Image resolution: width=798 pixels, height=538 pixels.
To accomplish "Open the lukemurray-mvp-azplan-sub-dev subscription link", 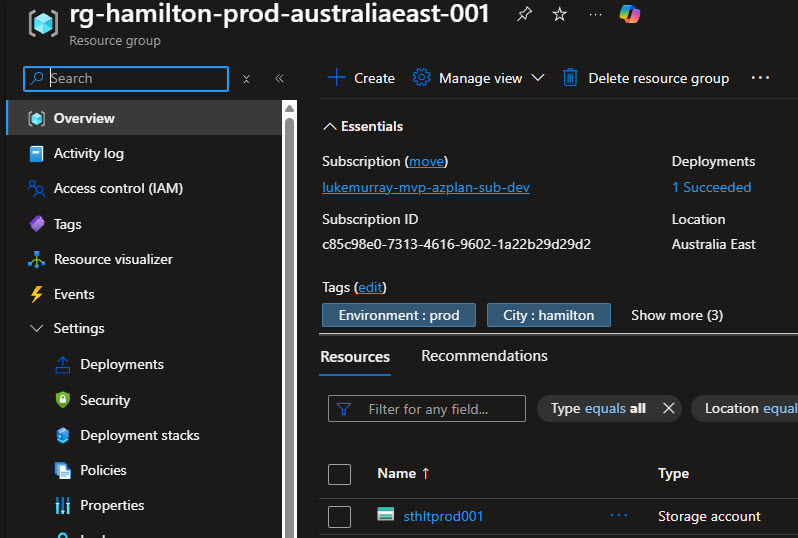I will tap(425, 187).
